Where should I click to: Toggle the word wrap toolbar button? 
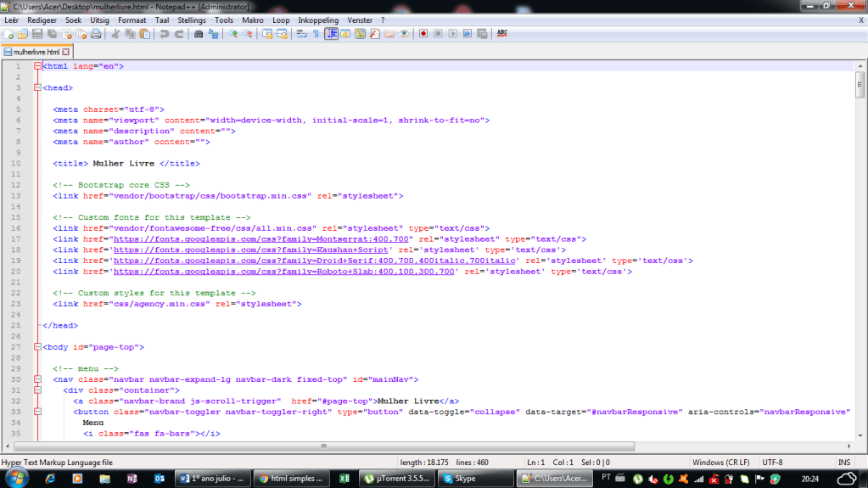pos(301,34)
